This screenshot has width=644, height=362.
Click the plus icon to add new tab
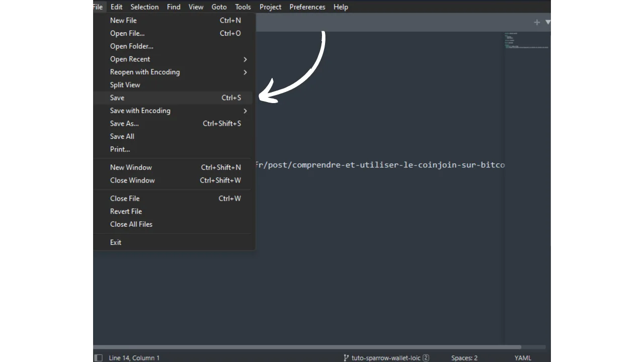(537, 22)
